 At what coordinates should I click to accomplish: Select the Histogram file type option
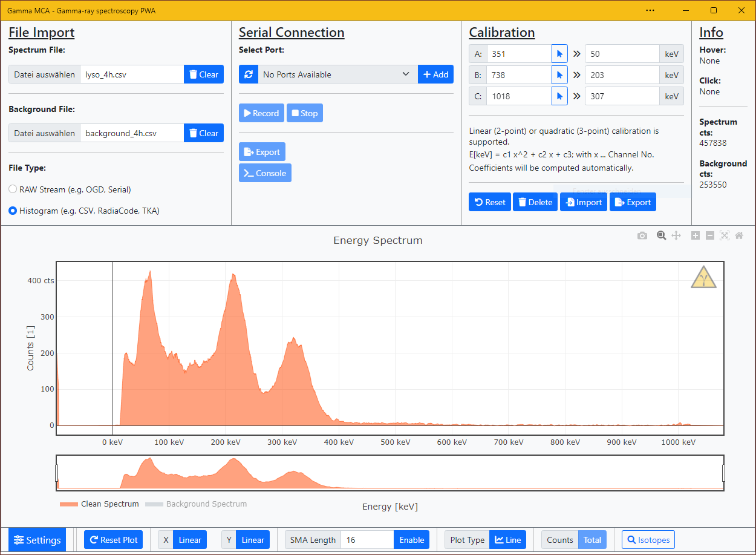pos(13,211)
